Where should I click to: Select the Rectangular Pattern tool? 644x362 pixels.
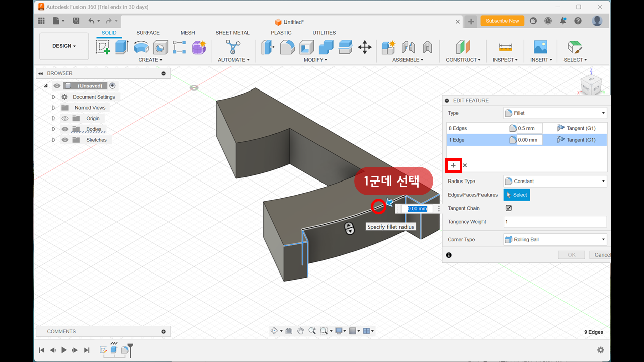click(x=180, y=47)
